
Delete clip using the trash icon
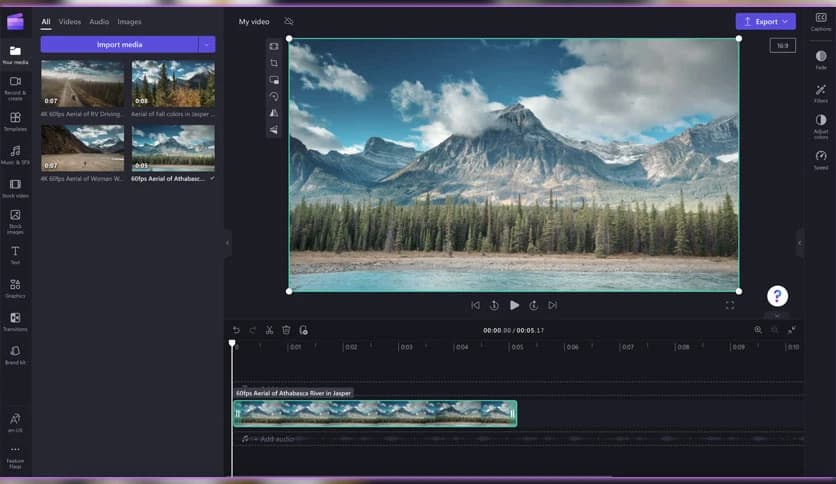tap(286, 330)
